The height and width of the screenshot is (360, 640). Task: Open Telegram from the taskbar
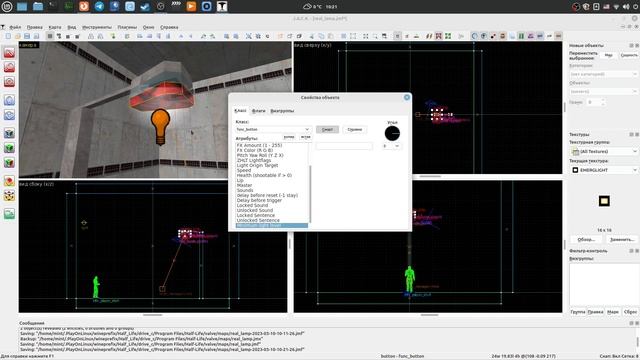tap(99, 6)
